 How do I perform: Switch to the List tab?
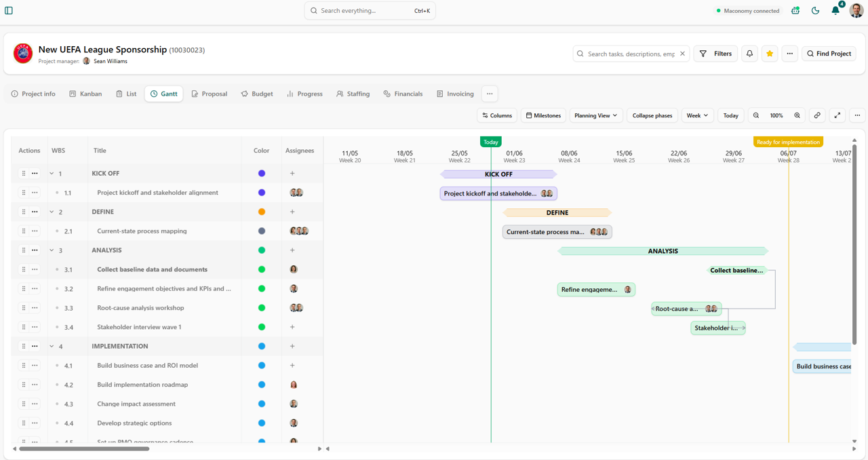[126, 94]
